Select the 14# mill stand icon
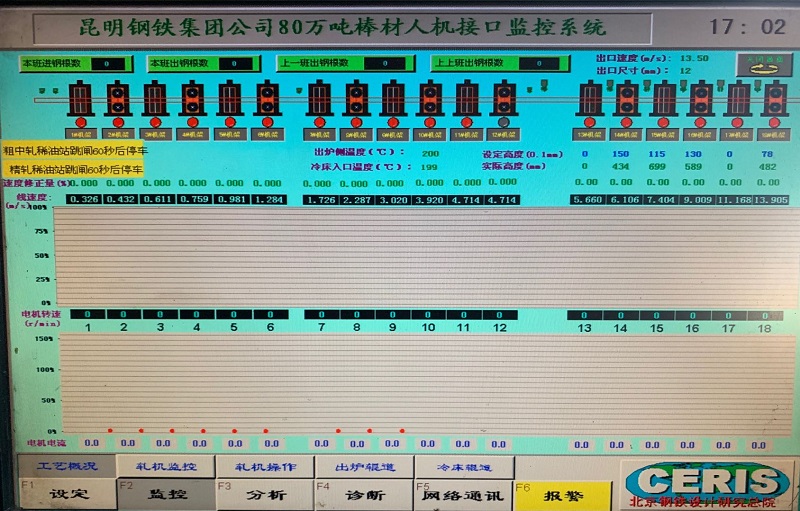This screenshot has height=511, width=800. click(627, 98)
